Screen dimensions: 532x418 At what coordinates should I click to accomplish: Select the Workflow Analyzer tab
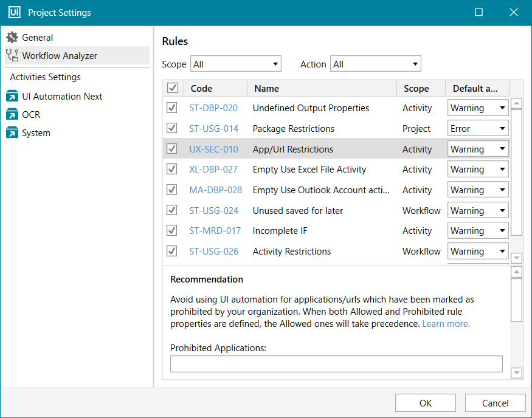point(77,56)
